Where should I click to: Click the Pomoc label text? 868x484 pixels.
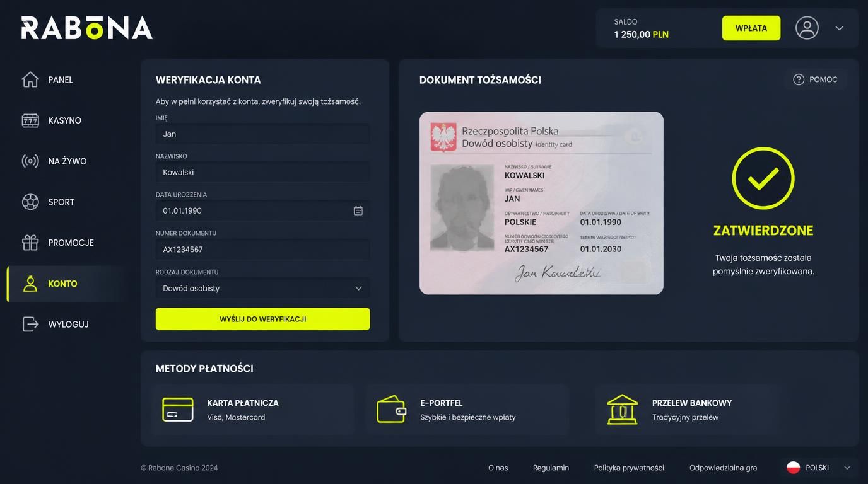pyautogui.click(x=823, y=79)
